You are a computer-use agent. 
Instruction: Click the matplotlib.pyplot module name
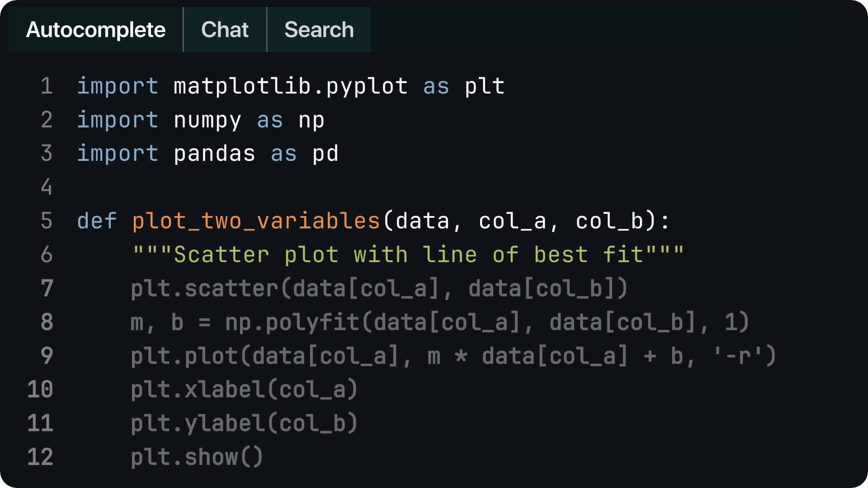tap(290, 86)
